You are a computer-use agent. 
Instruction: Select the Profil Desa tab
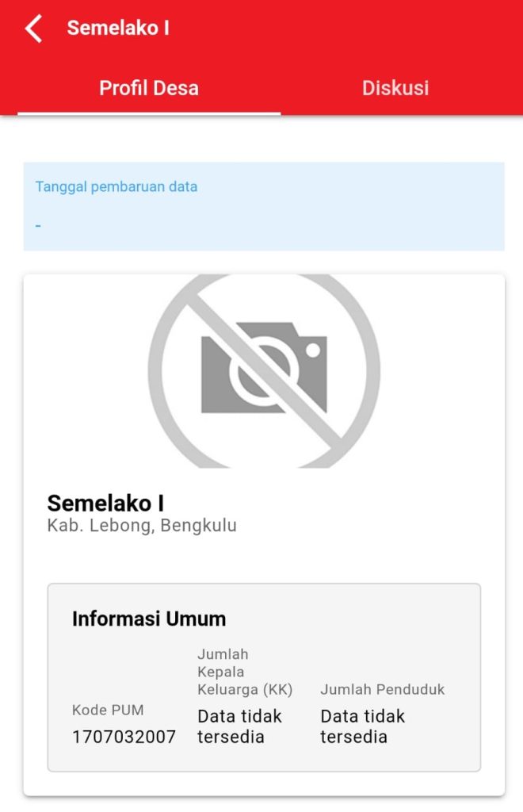tap(149, 88)
